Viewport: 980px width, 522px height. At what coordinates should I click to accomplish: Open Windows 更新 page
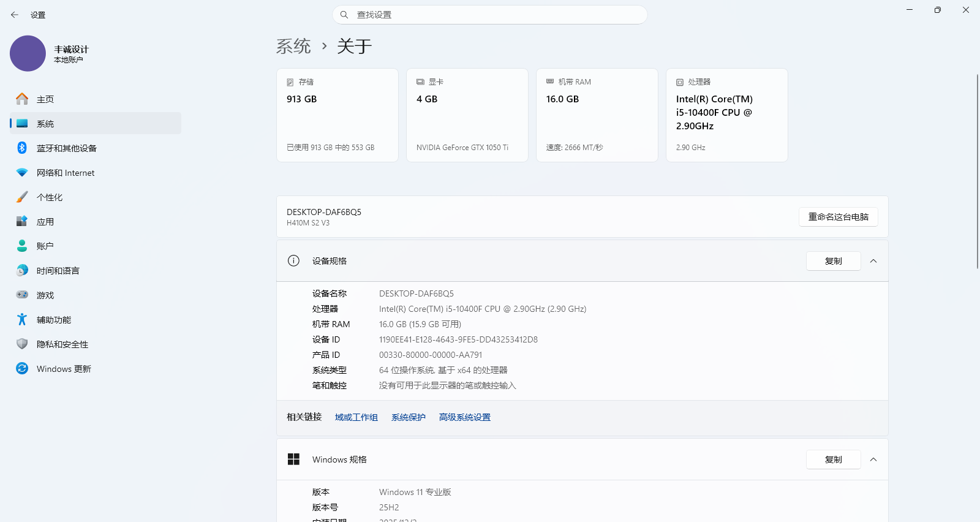point(96,368)
